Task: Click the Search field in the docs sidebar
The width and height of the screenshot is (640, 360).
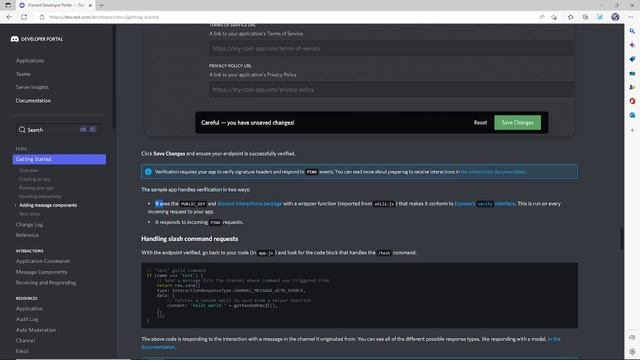Action: [57, 130]
